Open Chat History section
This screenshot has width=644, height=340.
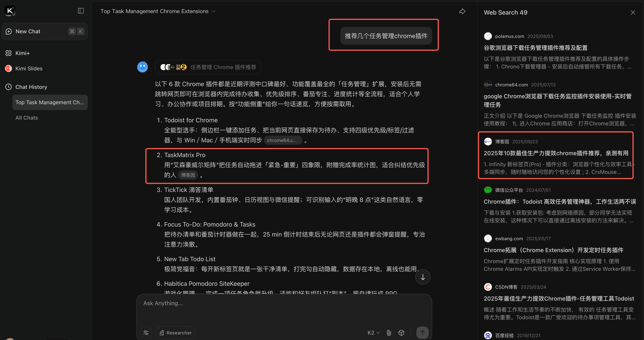[31, 87]
